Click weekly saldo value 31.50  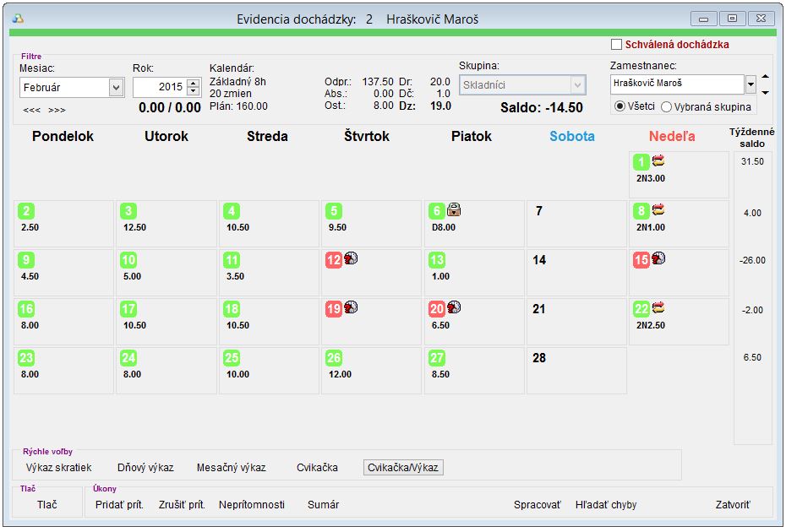click(752, 162)
